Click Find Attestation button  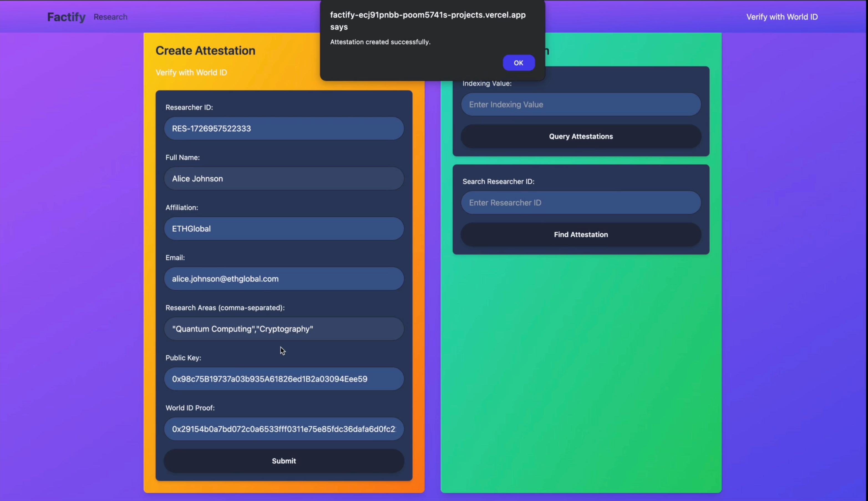point(581,234)
